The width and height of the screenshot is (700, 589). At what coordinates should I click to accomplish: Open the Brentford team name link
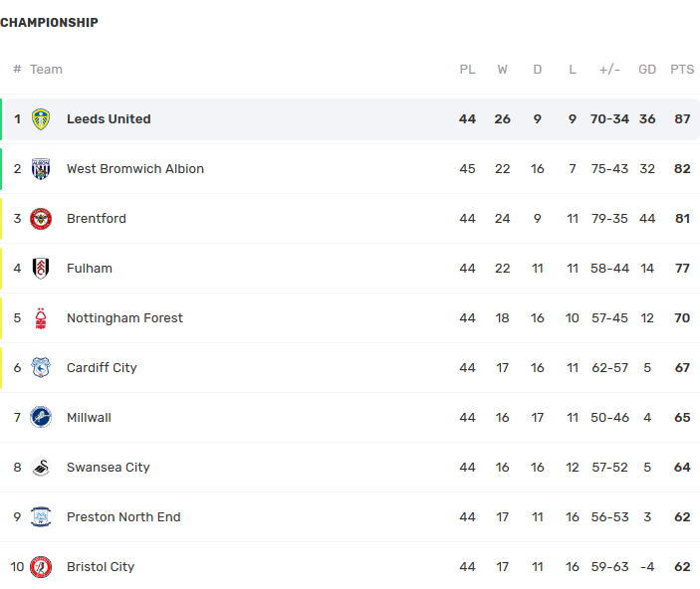[97, 219]
